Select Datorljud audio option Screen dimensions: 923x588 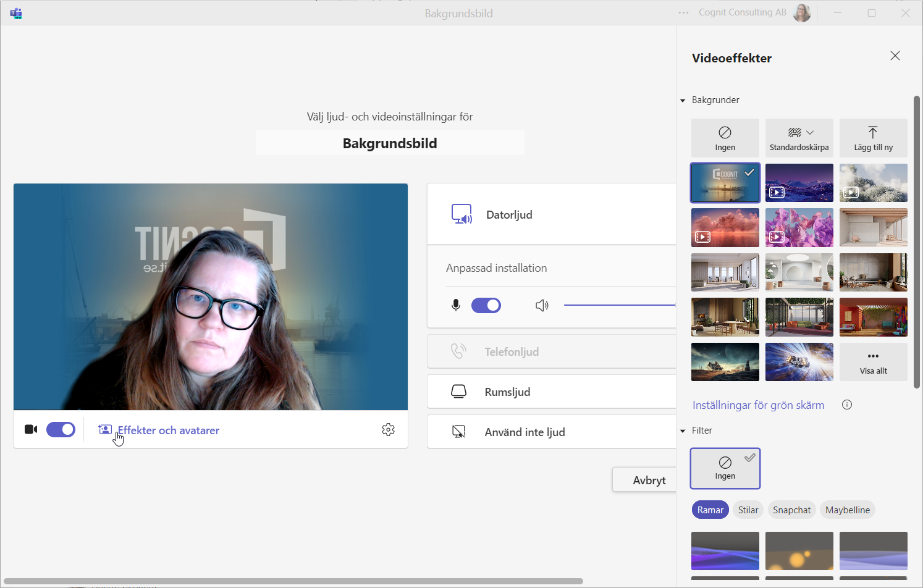tap(552, 214)
